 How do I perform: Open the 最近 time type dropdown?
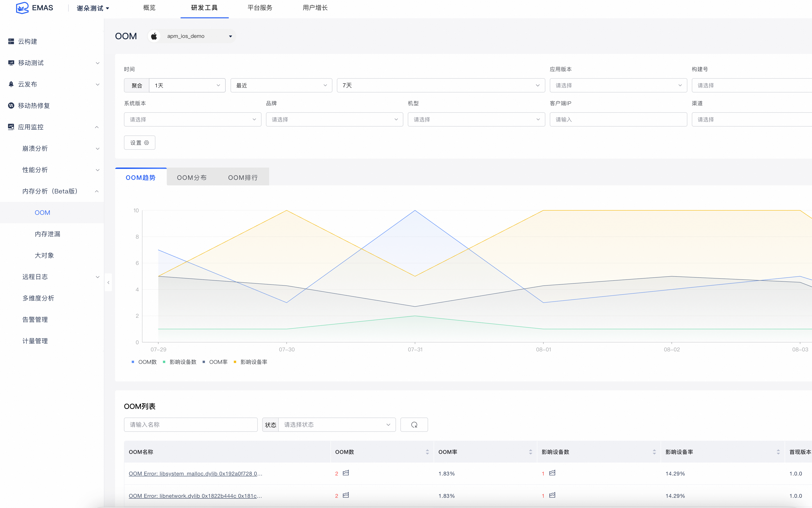[281, 85]
